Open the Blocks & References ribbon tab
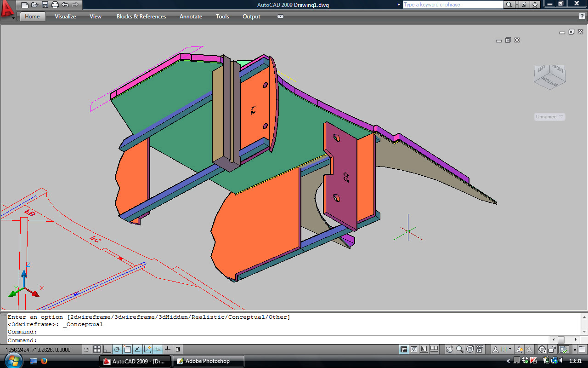The width and height of the screenshot is (588, 368). [141, 17]
